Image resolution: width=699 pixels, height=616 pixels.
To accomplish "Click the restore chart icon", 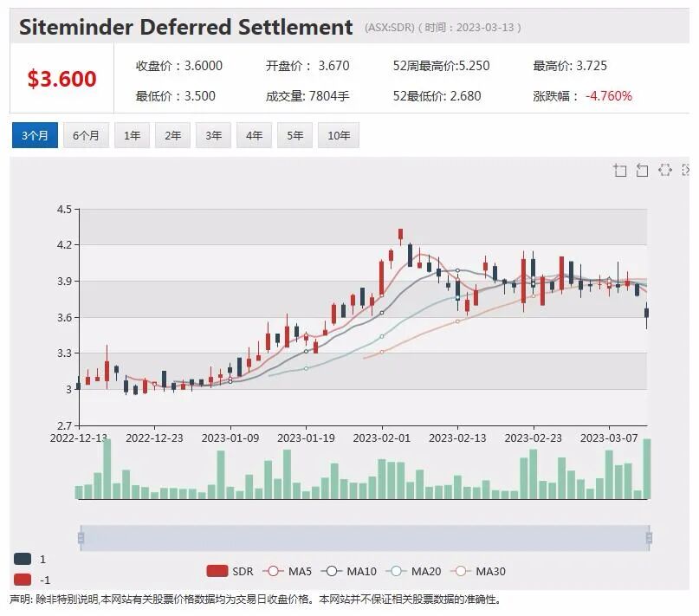I will pyautogui.click(x=664, y=170).
